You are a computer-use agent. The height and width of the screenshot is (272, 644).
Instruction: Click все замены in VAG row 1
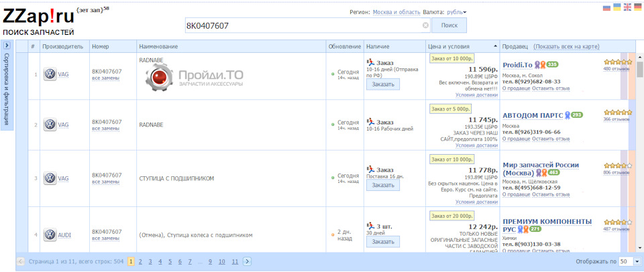pos(105,78)
